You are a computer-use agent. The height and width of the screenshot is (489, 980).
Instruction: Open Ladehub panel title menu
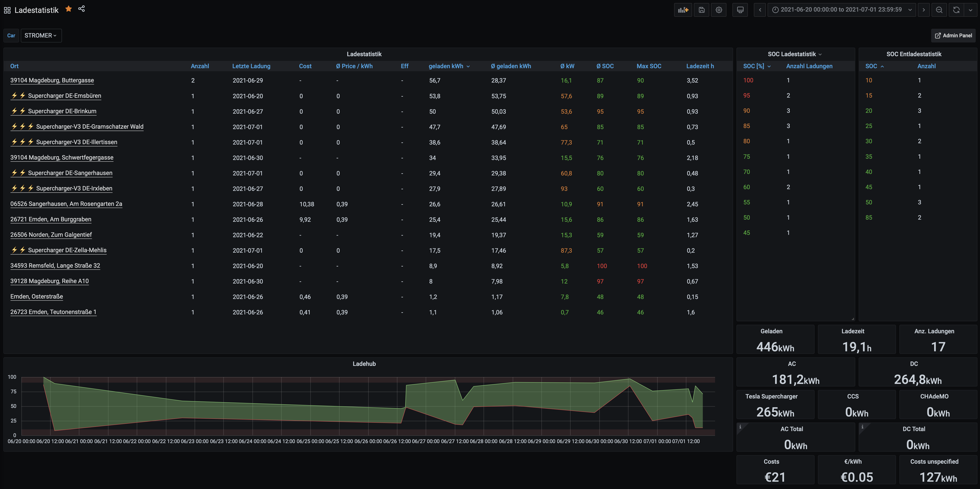click(364, 364)
